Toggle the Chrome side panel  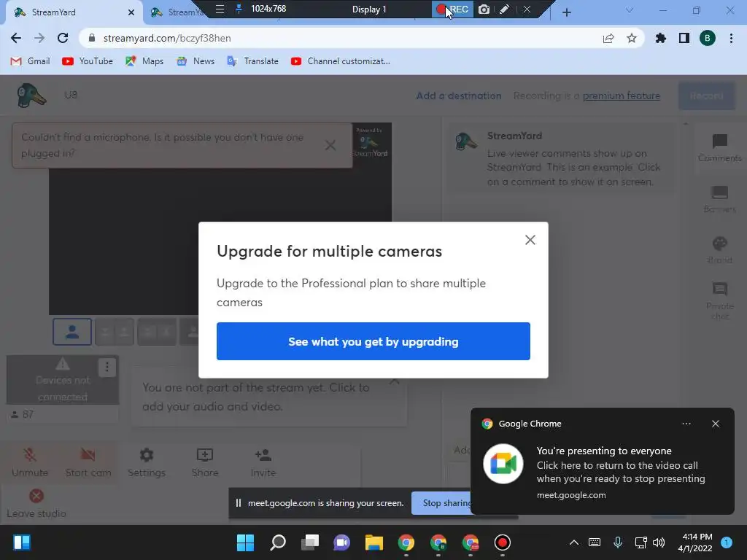pos(684,38)
